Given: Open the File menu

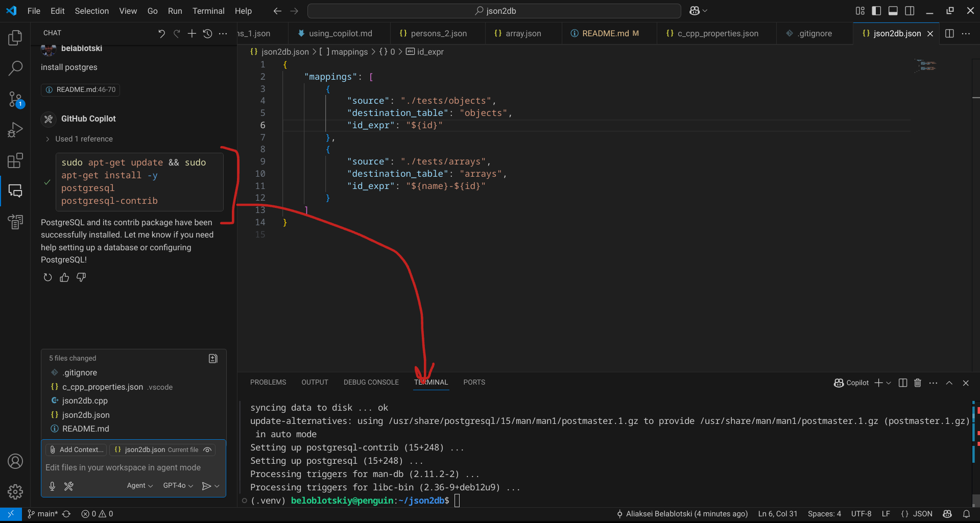Looking at the screenshot, I should tap(34, 11).
